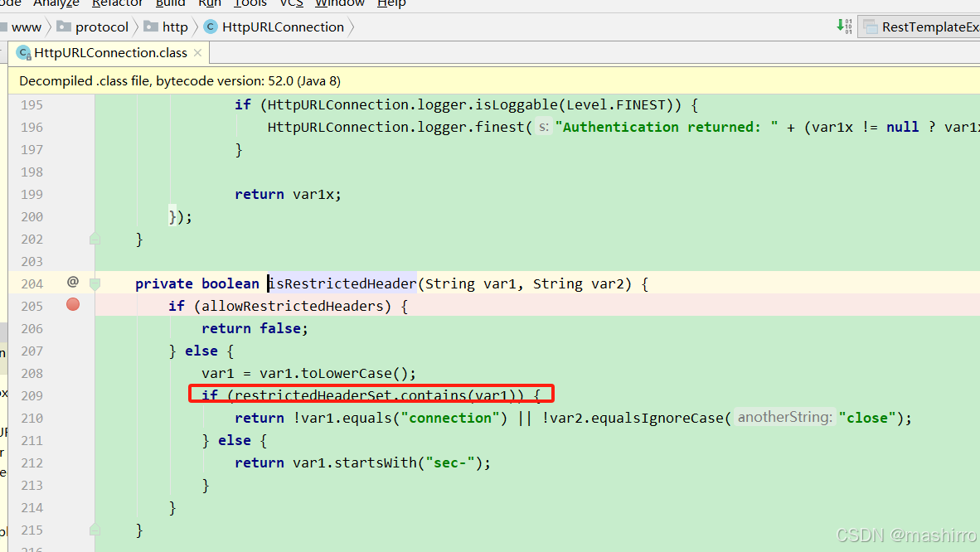Click the decompiled class file notification banner
980x552 pixels.
(494, 80)
